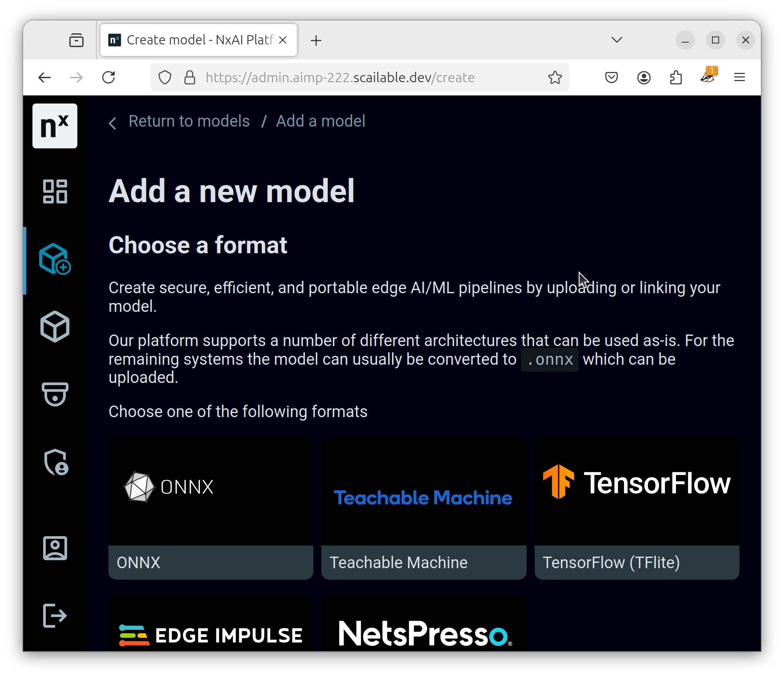Select the Teachable Machine format card
The width and height of the screenshot is (784, 677).
pyautogui.click(x=424, y=509)
